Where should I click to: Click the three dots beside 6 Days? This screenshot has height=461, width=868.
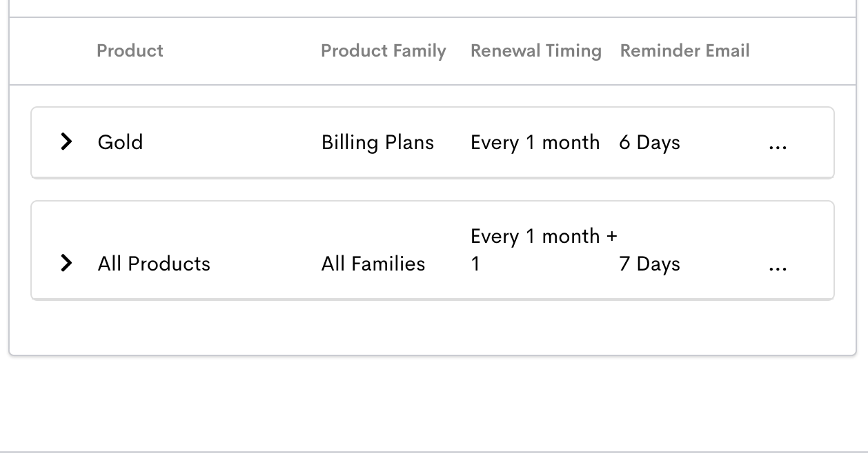point(777,147)
